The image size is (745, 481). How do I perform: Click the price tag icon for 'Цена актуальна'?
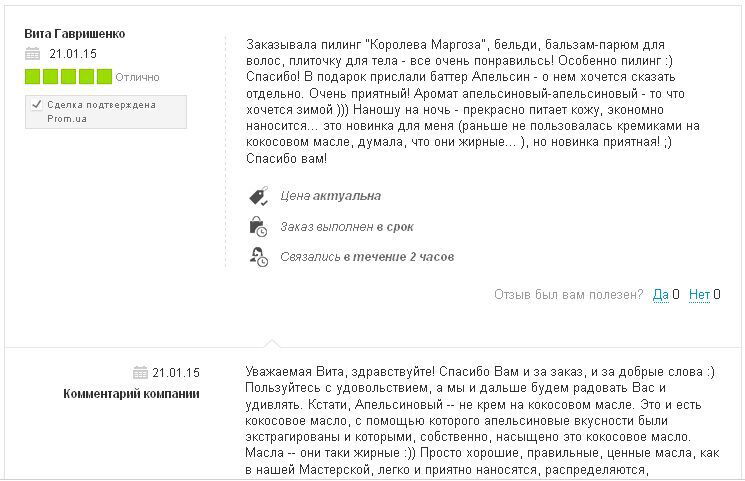(258, 196)
